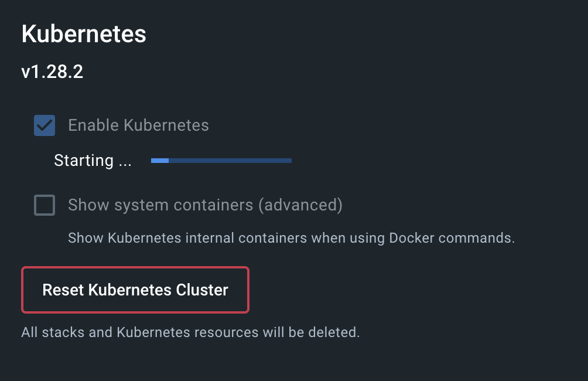Select the v1.28.2 version label
The width and height of the screenshot is (588, 381).
coord(52,72)
